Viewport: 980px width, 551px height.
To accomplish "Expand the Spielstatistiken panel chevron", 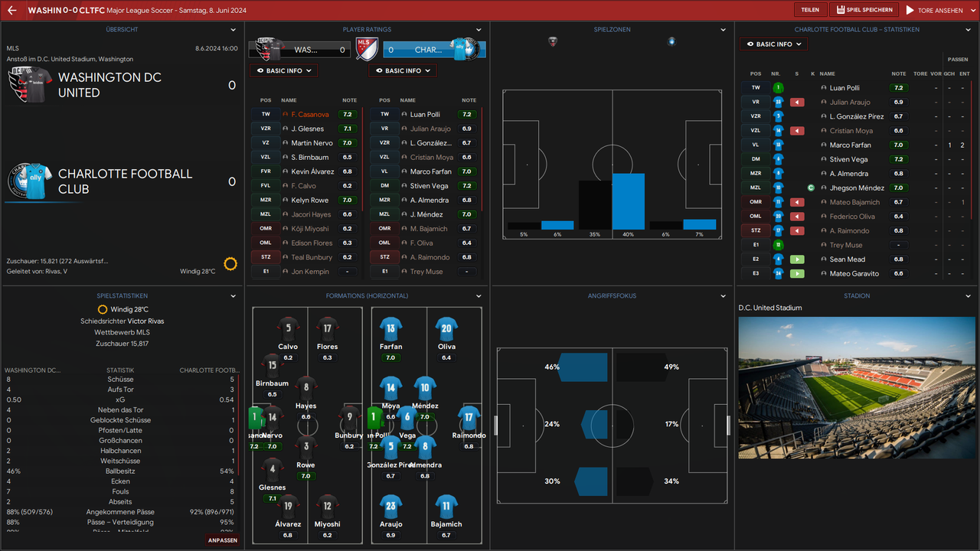I will click(x=234, y=296).
